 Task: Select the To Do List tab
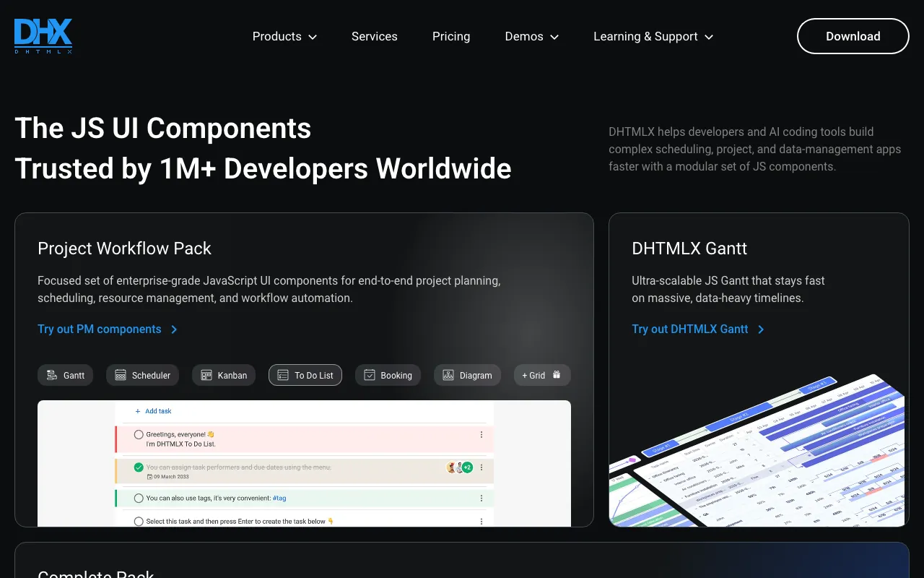(305, 375)
